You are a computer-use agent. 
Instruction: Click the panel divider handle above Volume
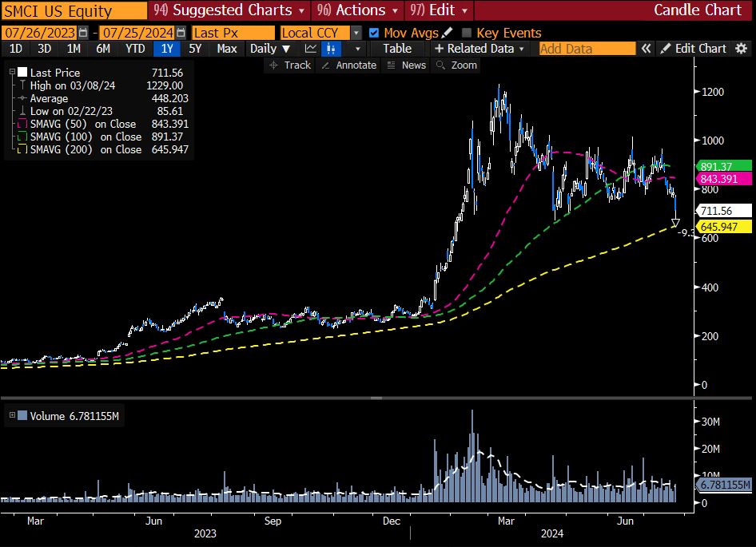[x=376, y=398]
